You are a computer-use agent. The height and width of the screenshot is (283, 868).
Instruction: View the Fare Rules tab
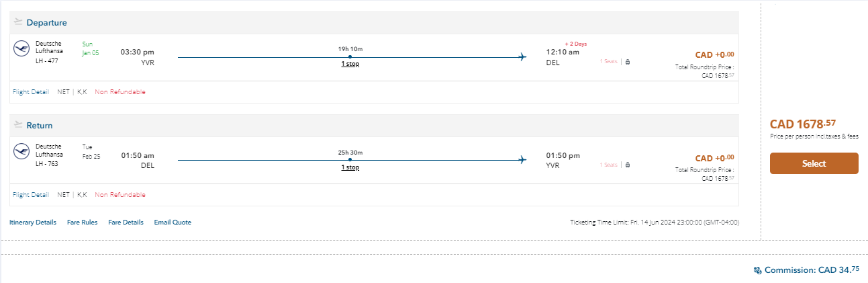tap(82, 223)
